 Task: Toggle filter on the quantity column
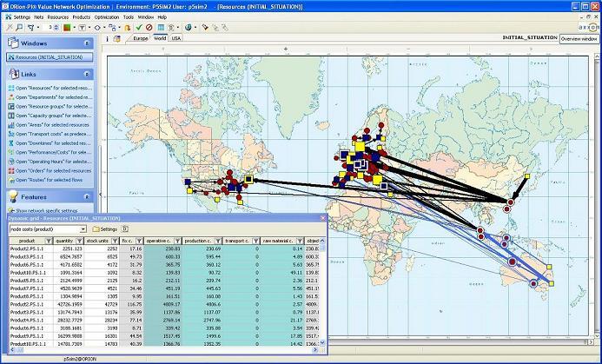(79, 242)
